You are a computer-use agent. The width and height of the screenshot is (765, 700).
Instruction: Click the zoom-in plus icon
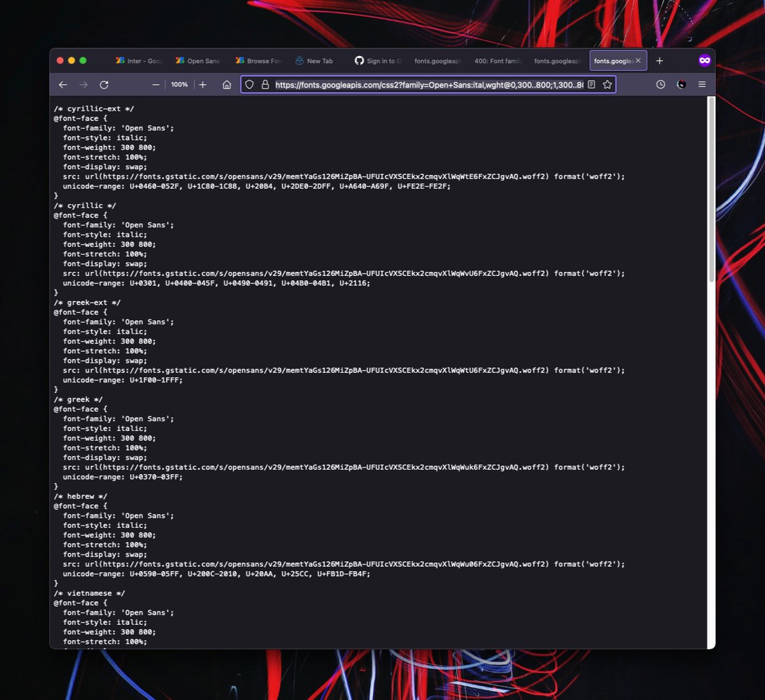click(x=203, y=84)
